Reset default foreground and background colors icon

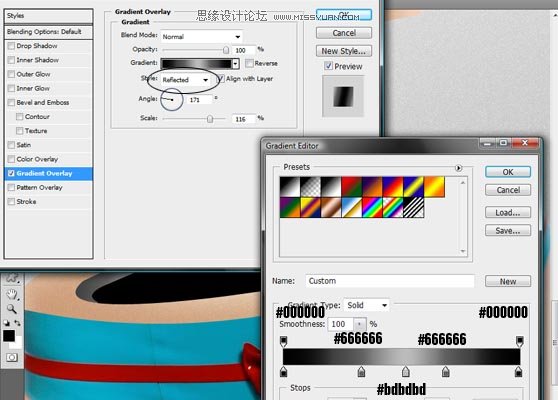pyautogui.click(x=7, y=323)
